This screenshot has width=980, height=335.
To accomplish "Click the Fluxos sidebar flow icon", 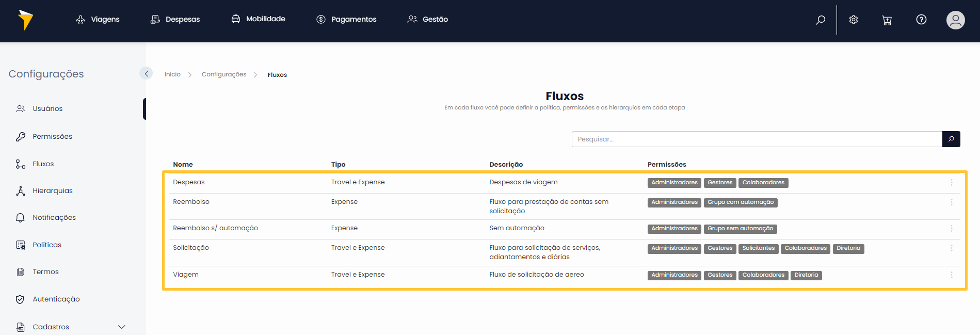I will click(21, 164).
